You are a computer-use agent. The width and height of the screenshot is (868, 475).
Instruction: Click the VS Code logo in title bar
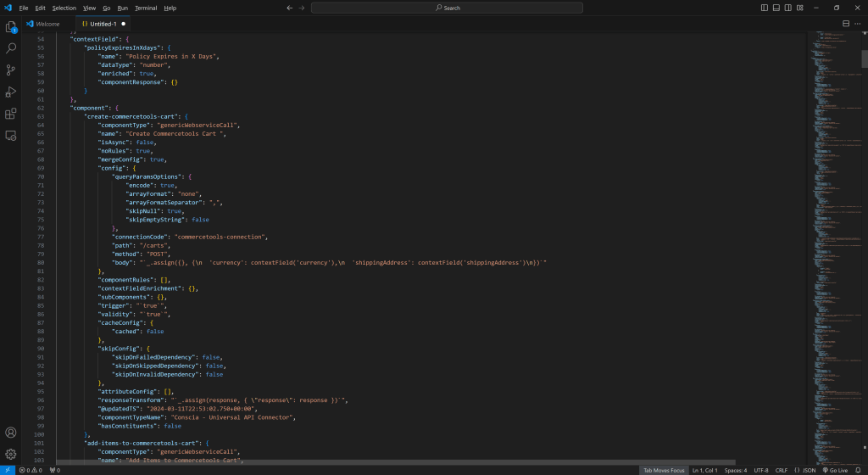point(8,8)
